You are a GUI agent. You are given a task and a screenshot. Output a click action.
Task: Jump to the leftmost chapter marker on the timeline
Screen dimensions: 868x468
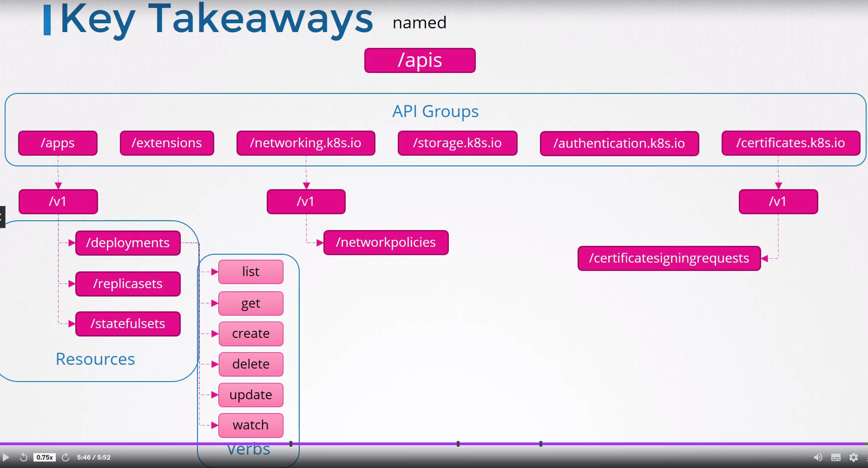[291, 444]
